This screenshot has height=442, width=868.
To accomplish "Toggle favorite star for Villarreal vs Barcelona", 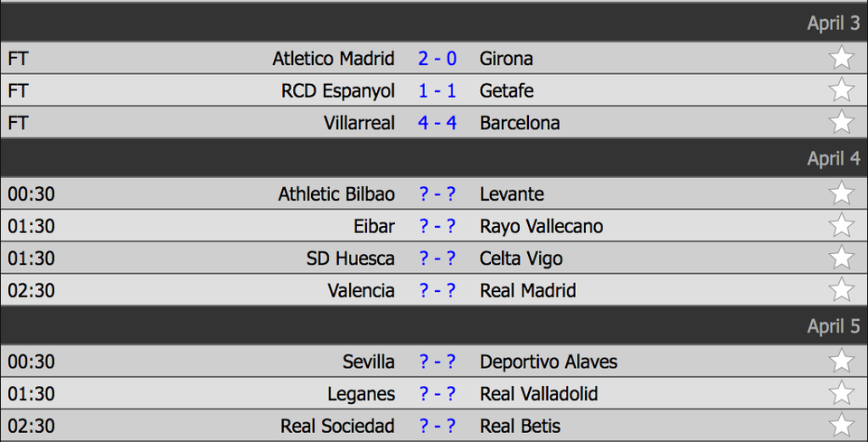I will click(x=842, y=122).
